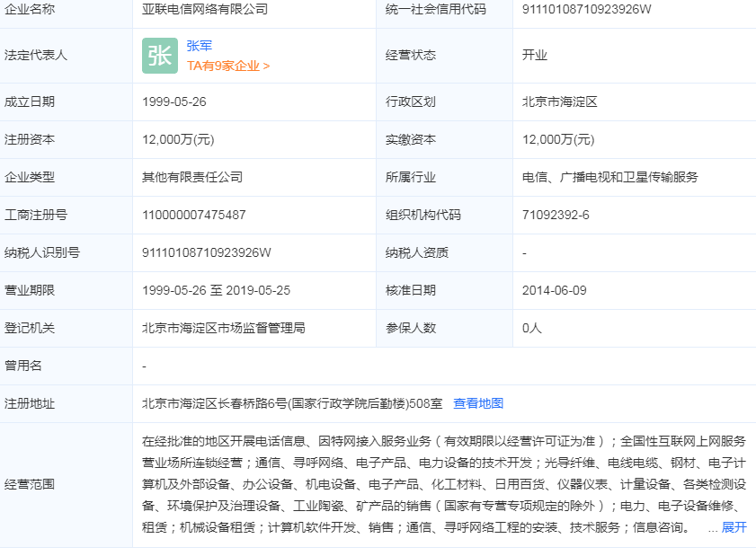Open 查看地图 map link
The image size is (756, 556).
[x=478, y=403]
